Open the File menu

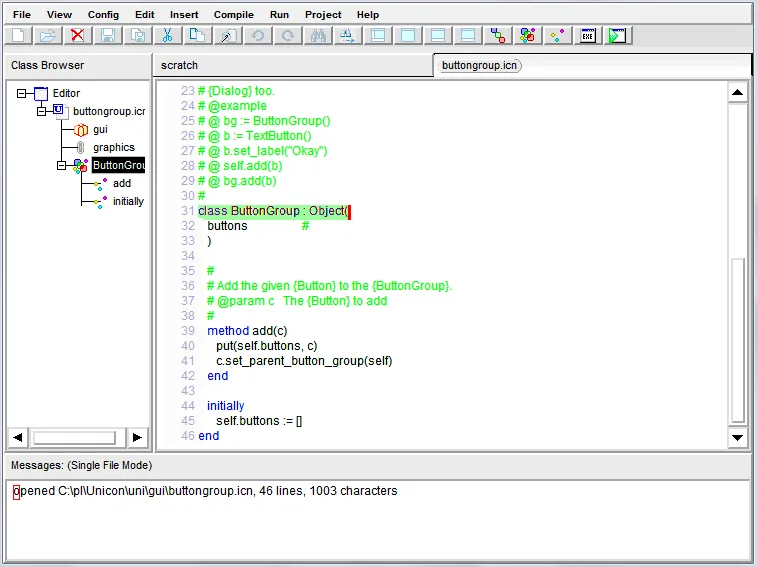[22, 15]
